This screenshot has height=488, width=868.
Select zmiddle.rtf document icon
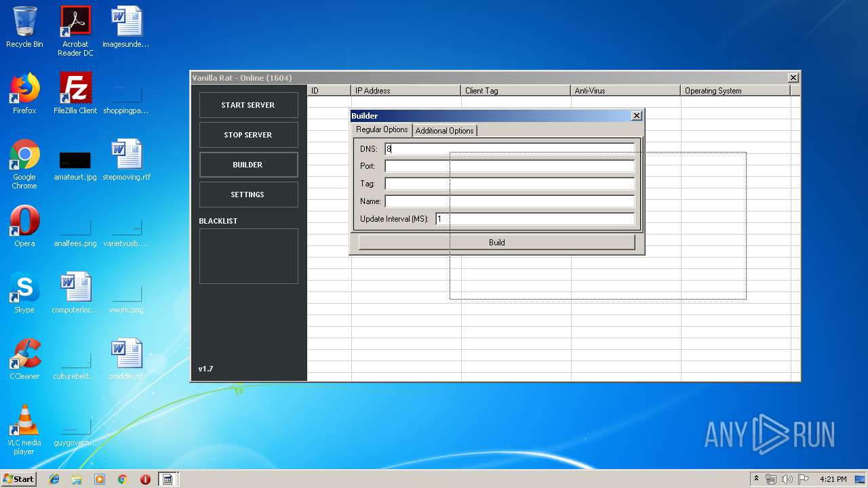click(x=126, y=359)
